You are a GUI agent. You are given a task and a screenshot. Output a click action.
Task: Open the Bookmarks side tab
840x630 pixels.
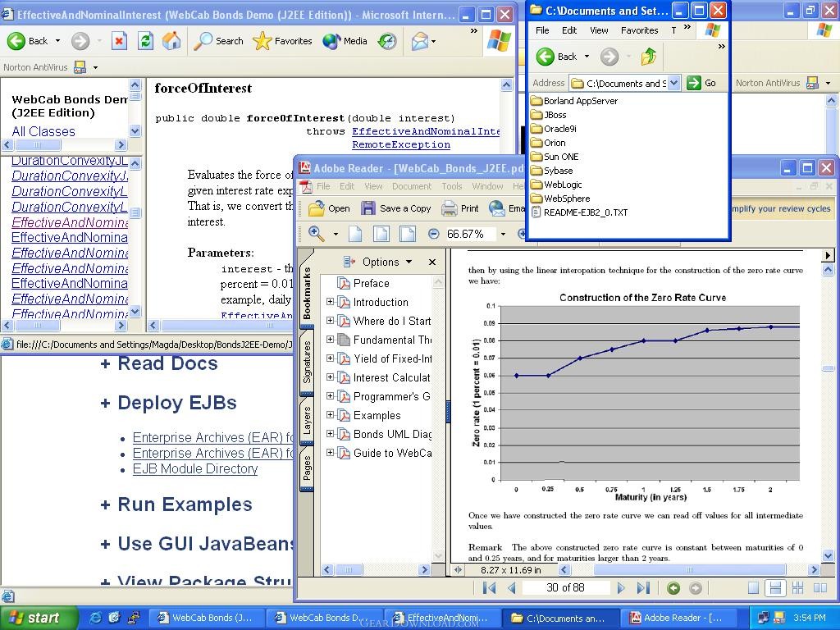[x=307, y=293]
